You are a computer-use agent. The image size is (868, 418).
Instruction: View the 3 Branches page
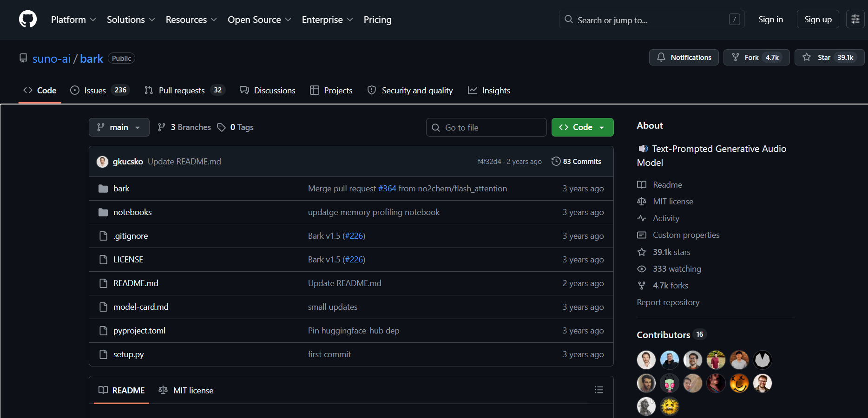[x=184, y=127]
